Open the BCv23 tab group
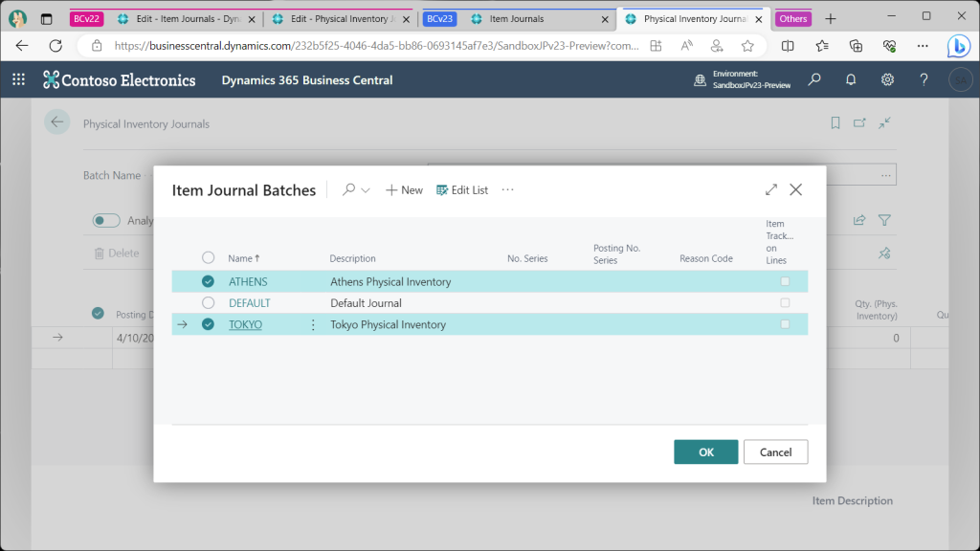 439,19
